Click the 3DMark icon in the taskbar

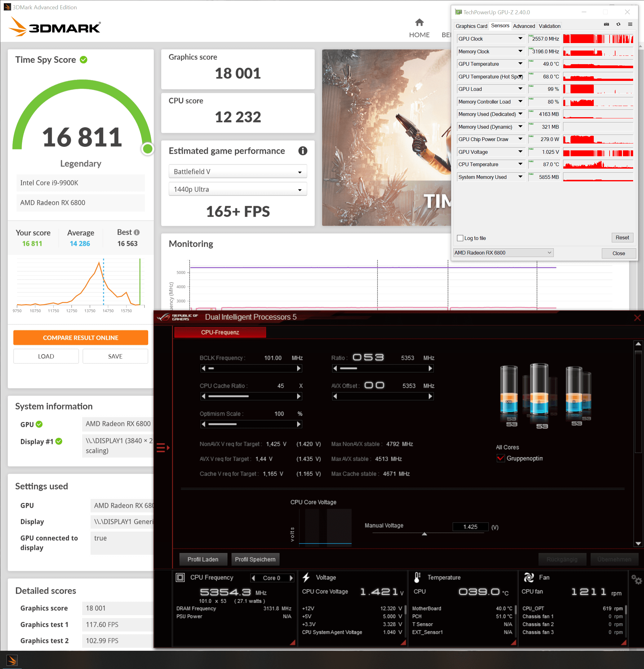[x=12, y=660]
